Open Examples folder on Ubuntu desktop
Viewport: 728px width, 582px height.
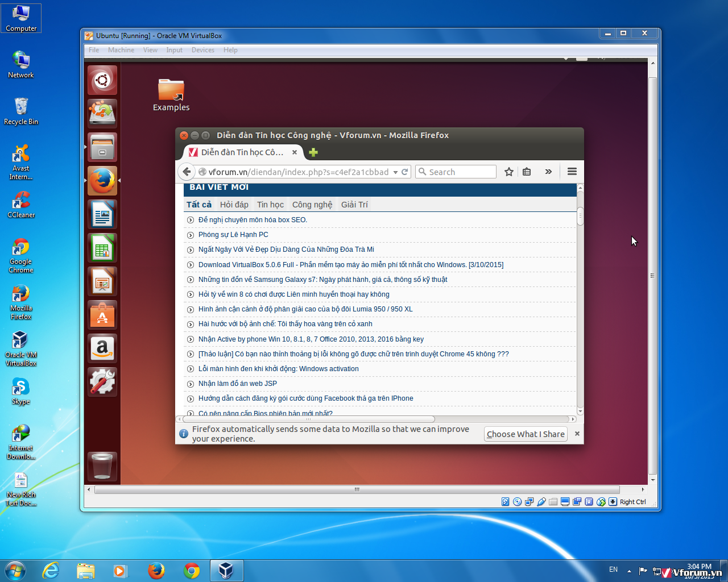coord(171,95)
